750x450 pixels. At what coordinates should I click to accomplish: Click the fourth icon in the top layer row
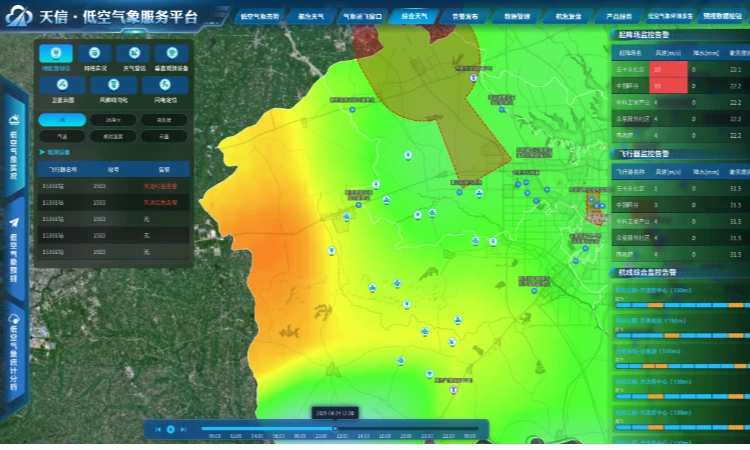click(x=172, y=54)
